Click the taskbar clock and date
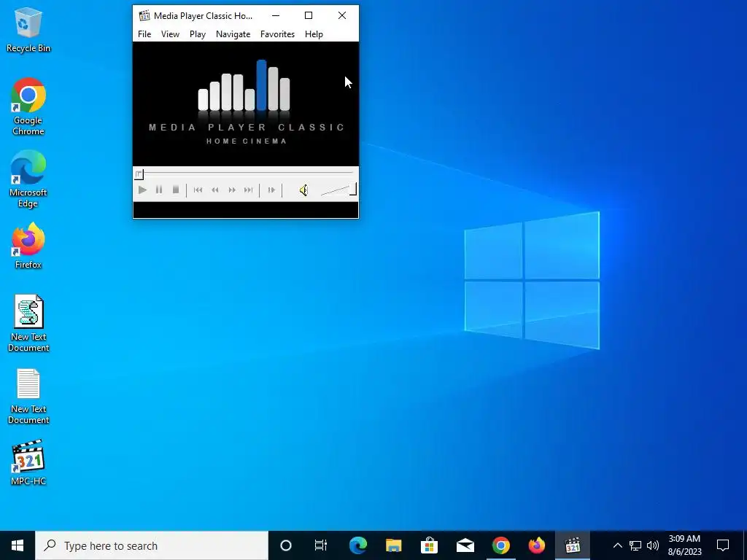Viewport: 747px width, 560px height. pyautogui.click(x=684, y=545)
